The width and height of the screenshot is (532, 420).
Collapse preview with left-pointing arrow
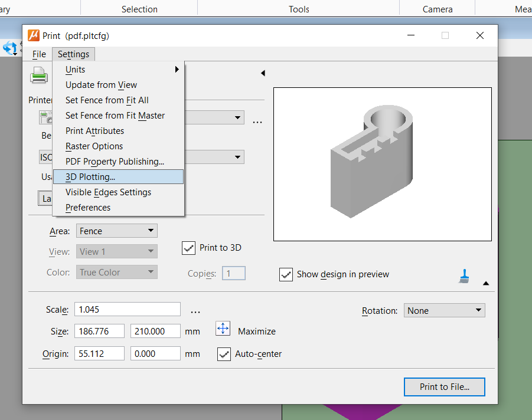[263, 73]
